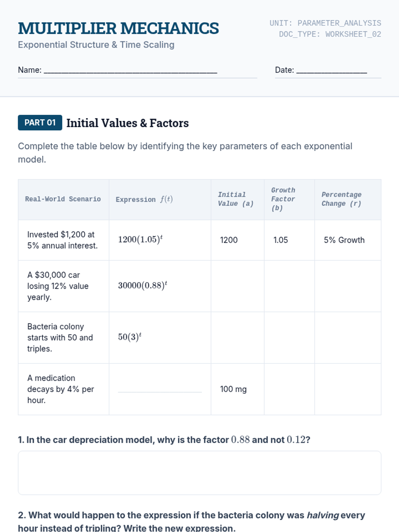Image resolution: width=399 pixels, height=532 pixels.
Task: Click the blank expression line for medication
Action: (160, 389)
